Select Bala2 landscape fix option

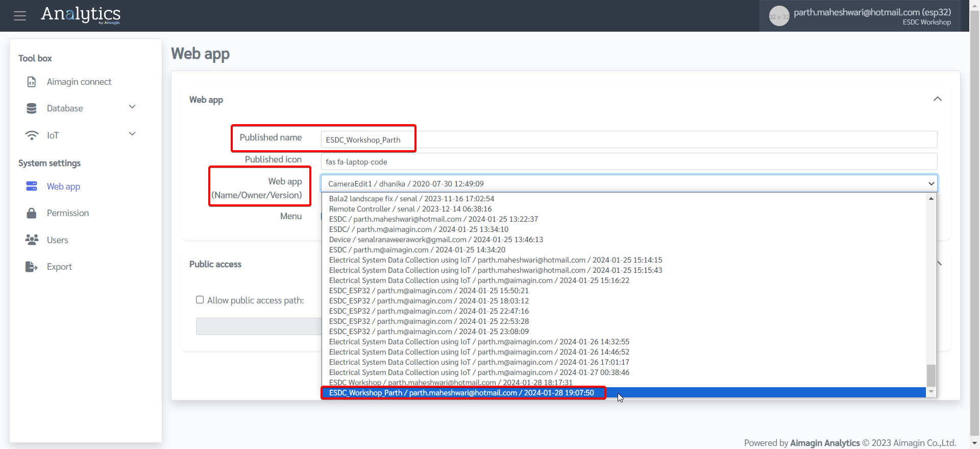pyautogui.click(x=624, y=199)
